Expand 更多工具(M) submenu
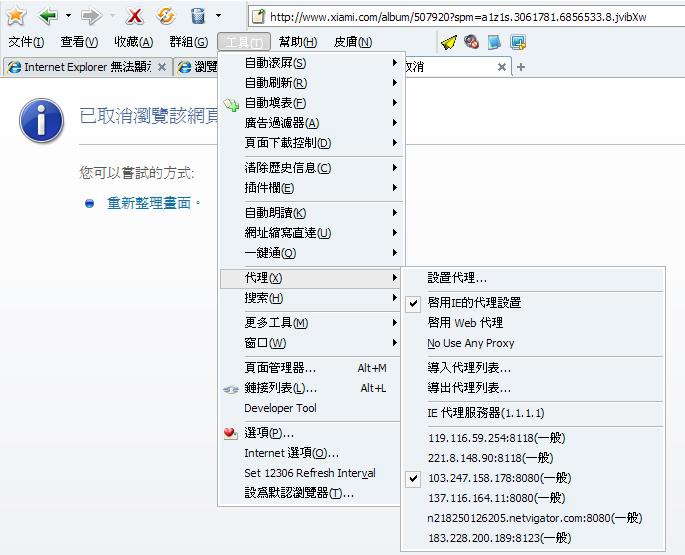Viewport: 685px width, 555px height. [x=311, y=323]
